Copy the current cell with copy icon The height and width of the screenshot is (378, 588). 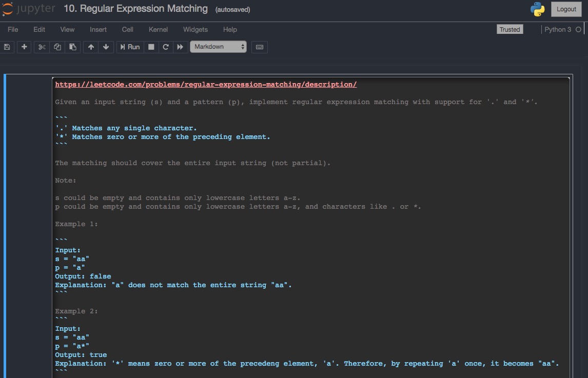[x=57, y=47]
